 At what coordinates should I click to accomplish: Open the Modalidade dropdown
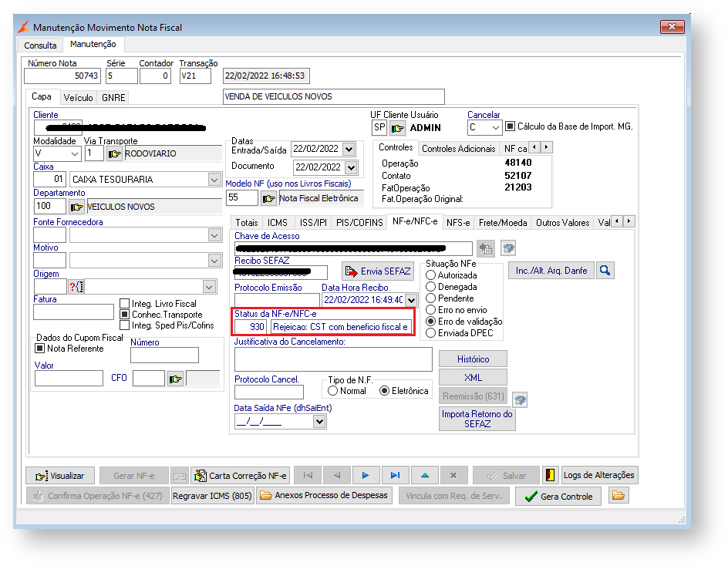pyautogui.click(x=75, y=153)
